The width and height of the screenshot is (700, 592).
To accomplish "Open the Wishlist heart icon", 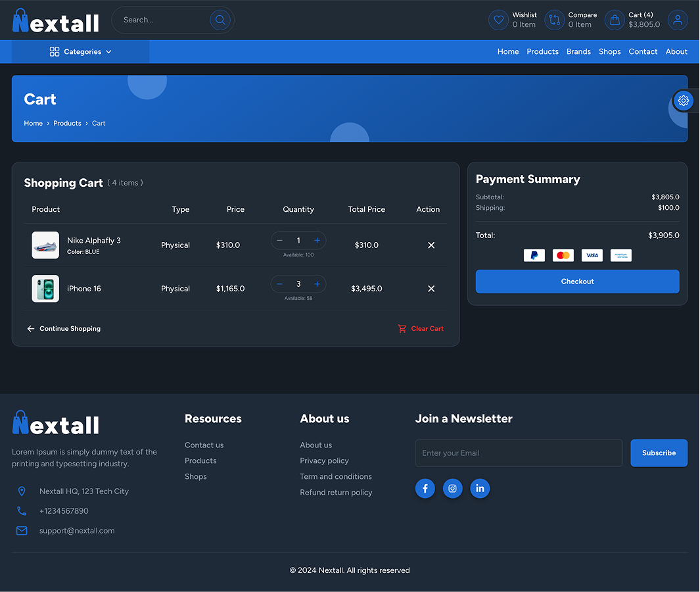I will pyautogui.click(x=498, y=20).
